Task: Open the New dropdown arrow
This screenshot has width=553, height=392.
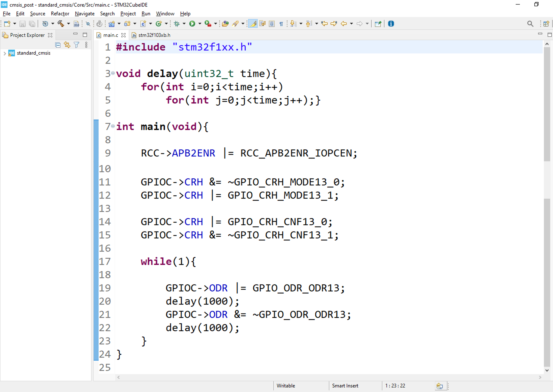Action: tap(15, 24)
